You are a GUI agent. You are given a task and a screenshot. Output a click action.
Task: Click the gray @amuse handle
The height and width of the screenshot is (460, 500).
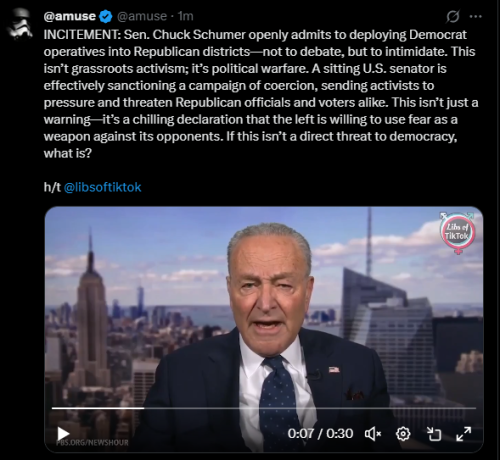(142, 16)
